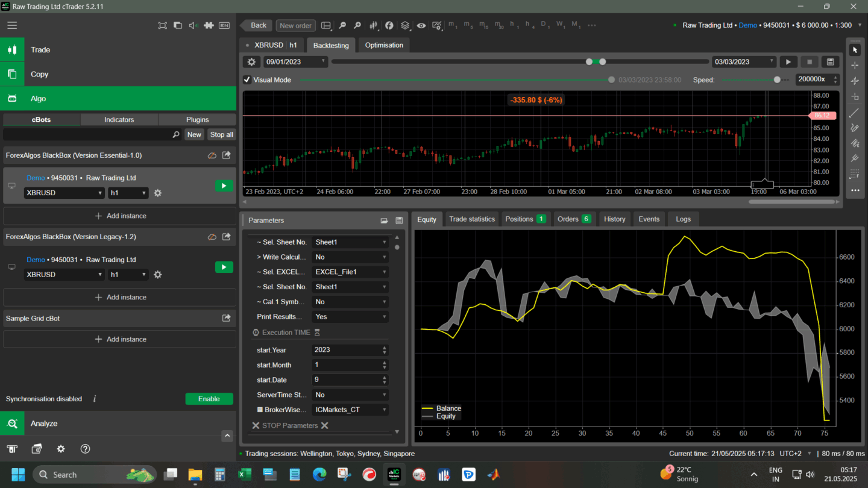Viewport: 868px width, 488px height.
Task: Toggle the eye visibility icon in toolbar
Action: [421, 25]
